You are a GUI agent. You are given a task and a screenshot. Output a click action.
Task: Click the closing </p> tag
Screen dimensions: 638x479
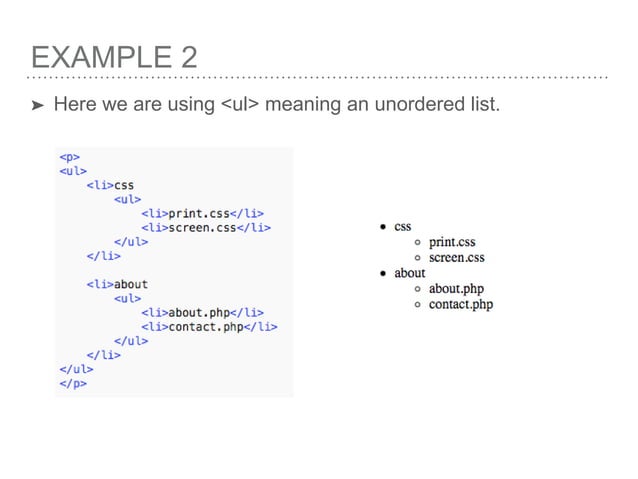(73, 383)
